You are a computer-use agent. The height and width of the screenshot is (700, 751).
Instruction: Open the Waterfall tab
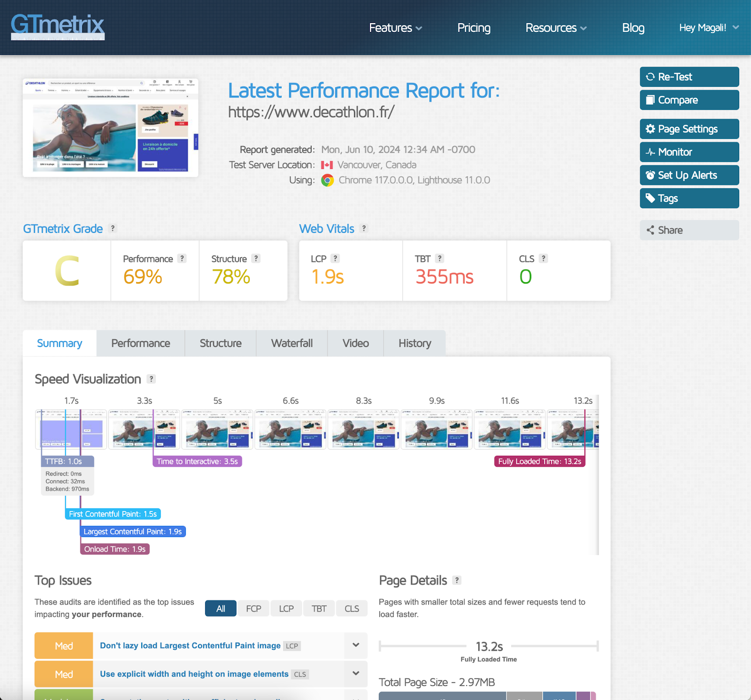coord(292,343)
